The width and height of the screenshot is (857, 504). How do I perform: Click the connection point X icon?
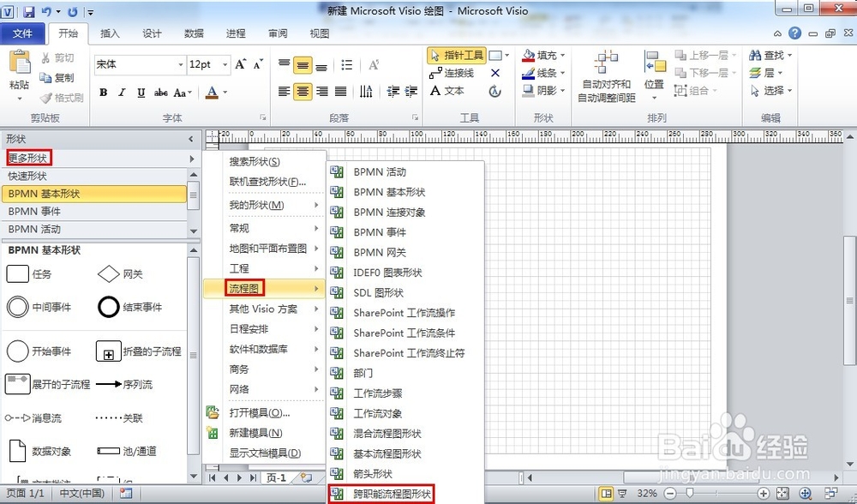[x=495, y=73]
